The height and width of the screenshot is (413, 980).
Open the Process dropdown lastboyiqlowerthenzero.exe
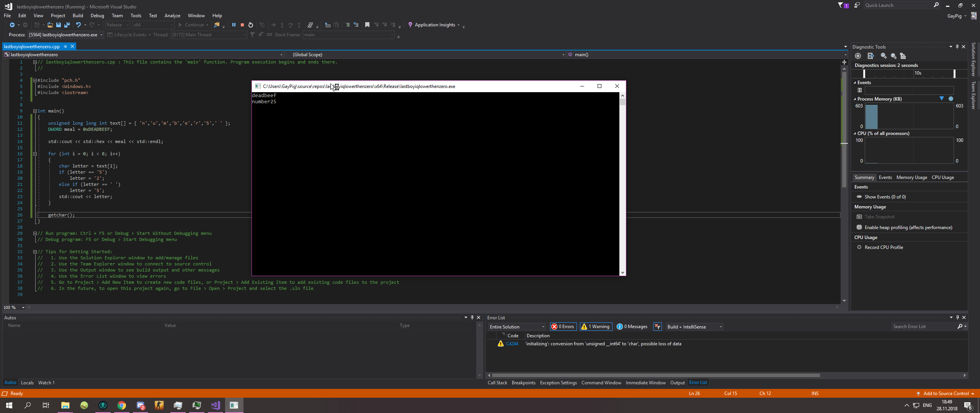66,35
